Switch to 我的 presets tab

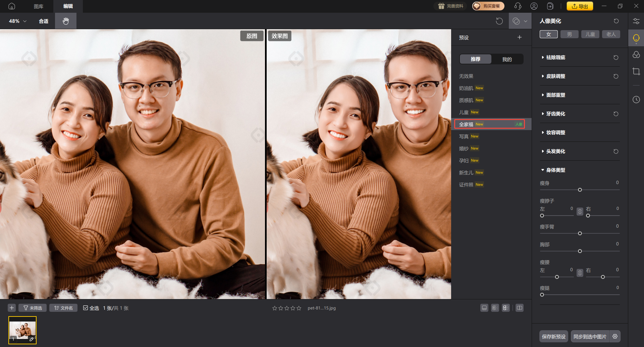(507, 59)
